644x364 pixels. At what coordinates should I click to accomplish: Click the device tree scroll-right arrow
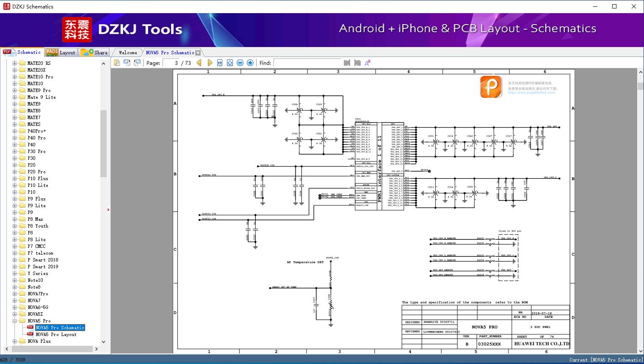(x=97, y=349)
